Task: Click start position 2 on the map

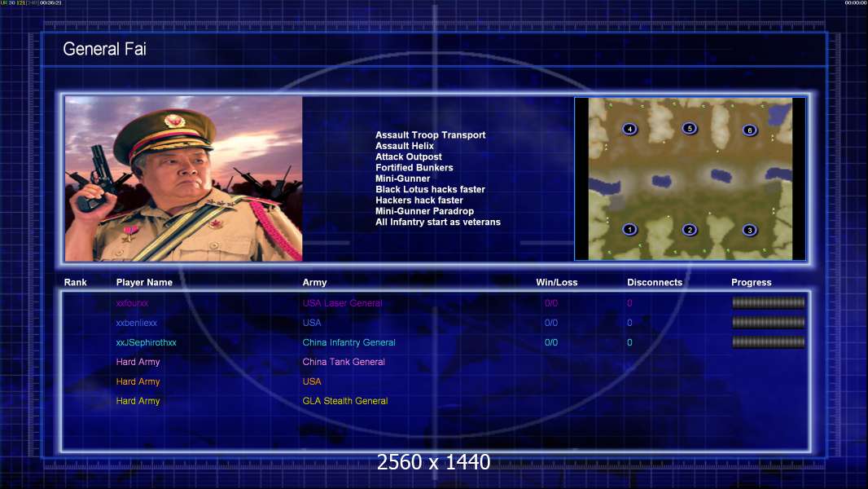Action: point(689,230)
